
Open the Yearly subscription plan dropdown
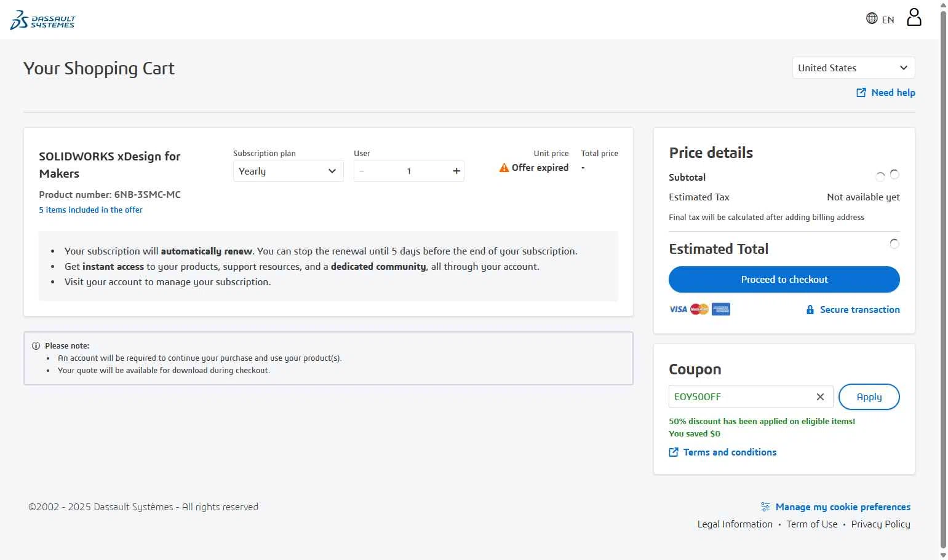click(x=288, y=171)
